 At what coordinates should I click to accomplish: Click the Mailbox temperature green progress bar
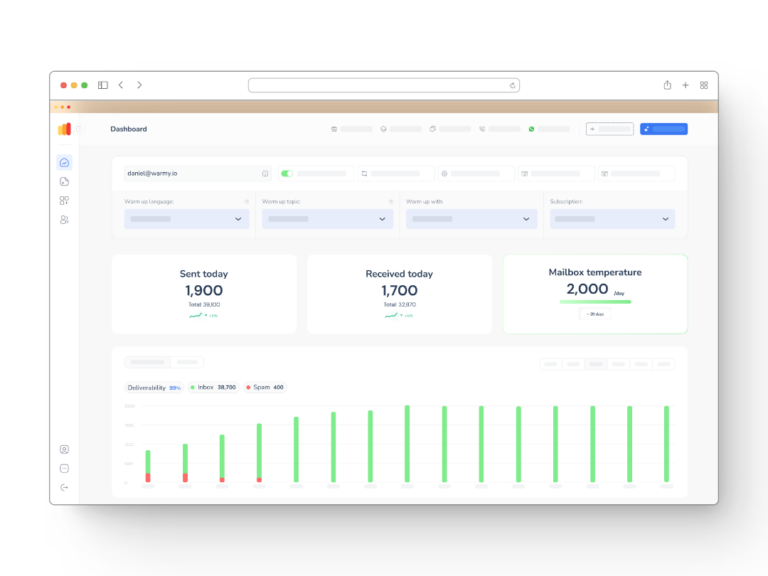click(x=595, y=301)
